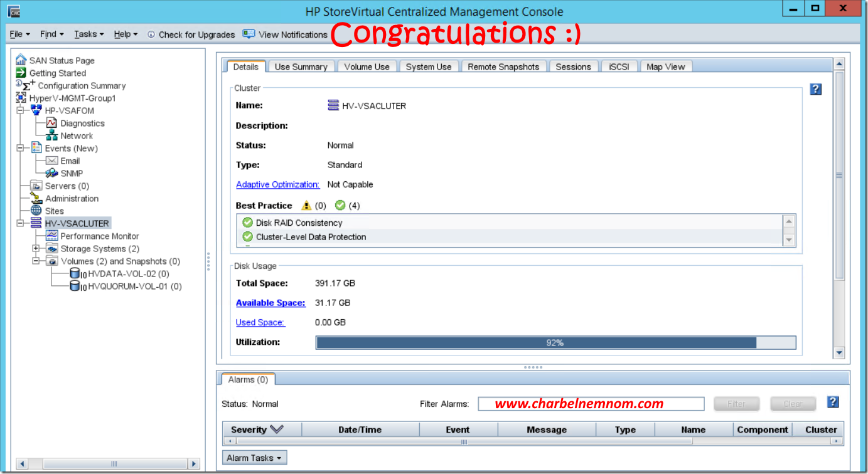The width and height of the screenshot is (868, 474).
Task: Collapse the HP-VSAFOM tree node
Action: coord(19,110)
